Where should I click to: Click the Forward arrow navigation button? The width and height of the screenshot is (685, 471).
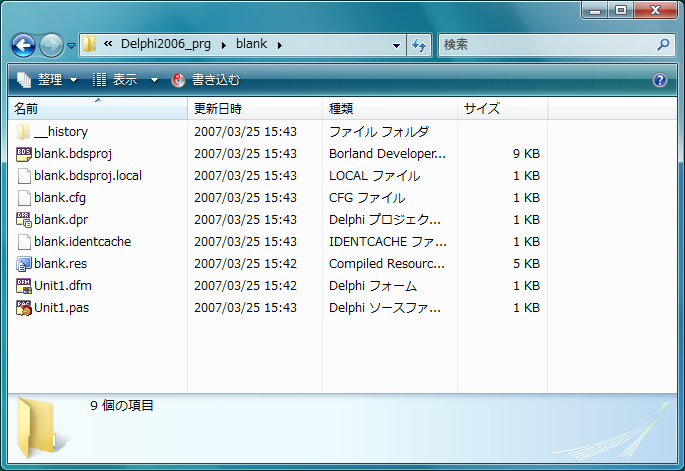[51, 45]
